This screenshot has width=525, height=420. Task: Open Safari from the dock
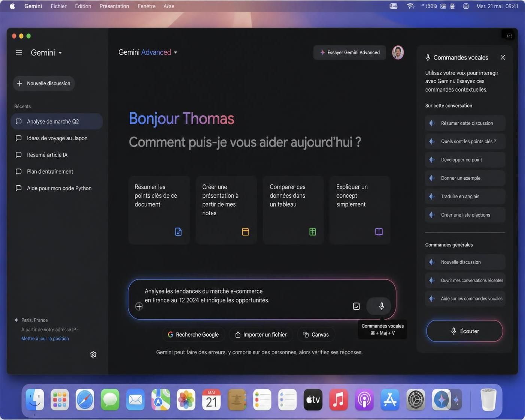[85, 400]
